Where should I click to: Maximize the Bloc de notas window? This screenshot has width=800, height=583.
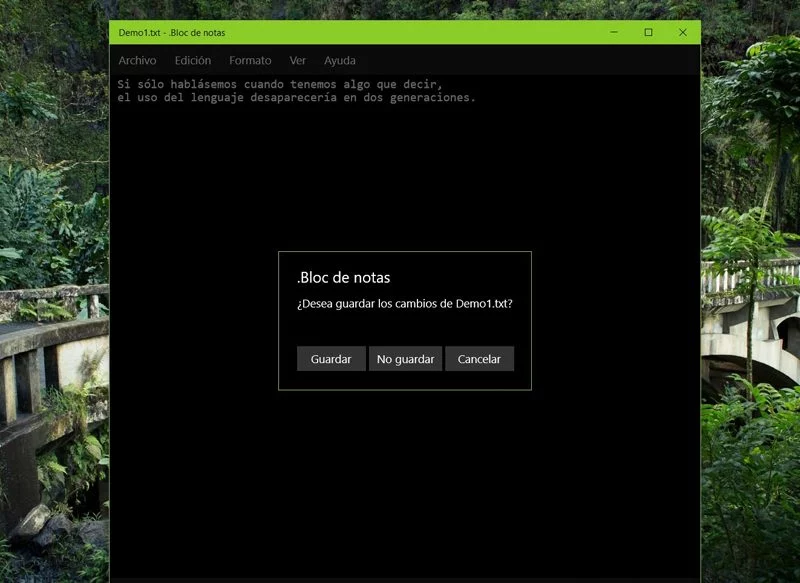648,33
